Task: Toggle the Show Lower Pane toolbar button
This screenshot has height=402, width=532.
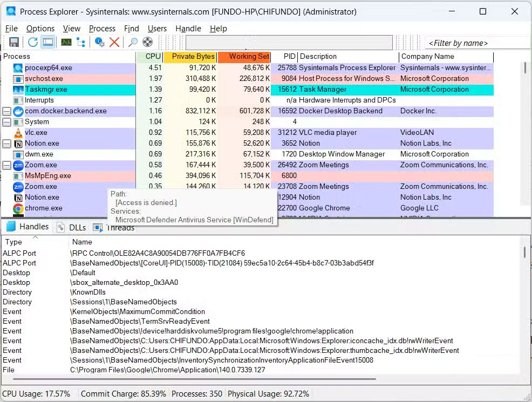Action: click(48, 42)
